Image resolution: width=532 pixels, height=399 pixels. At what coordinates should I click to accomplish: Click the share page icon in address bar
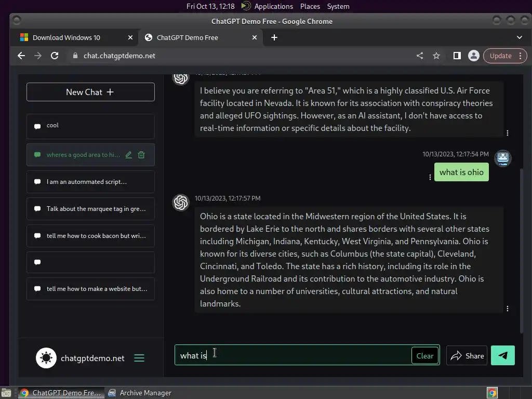point(420,56)
